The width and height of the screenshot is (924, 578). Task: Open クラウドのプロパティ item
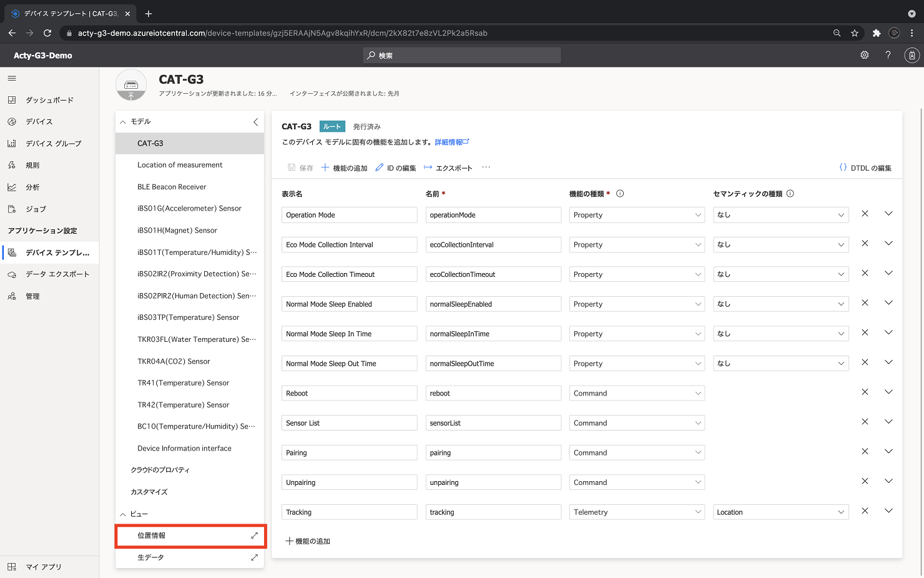[x=190, y=470]
